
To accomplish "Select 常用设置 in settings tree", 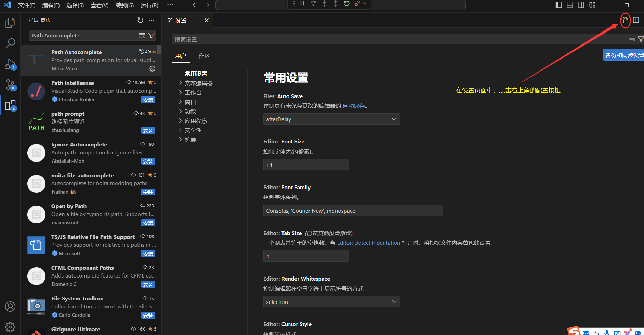I will pyautogui.click(x=196, y=74).
